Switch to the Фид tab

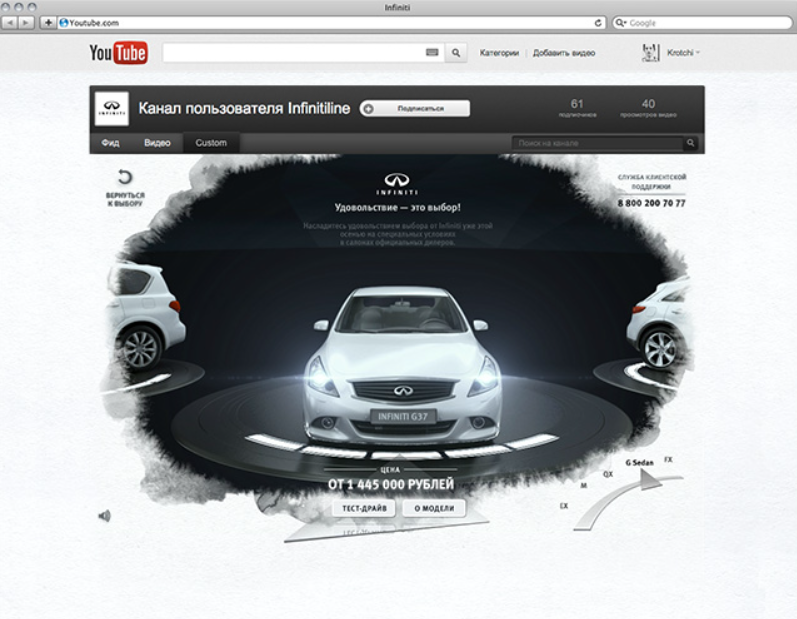[110, 143]
